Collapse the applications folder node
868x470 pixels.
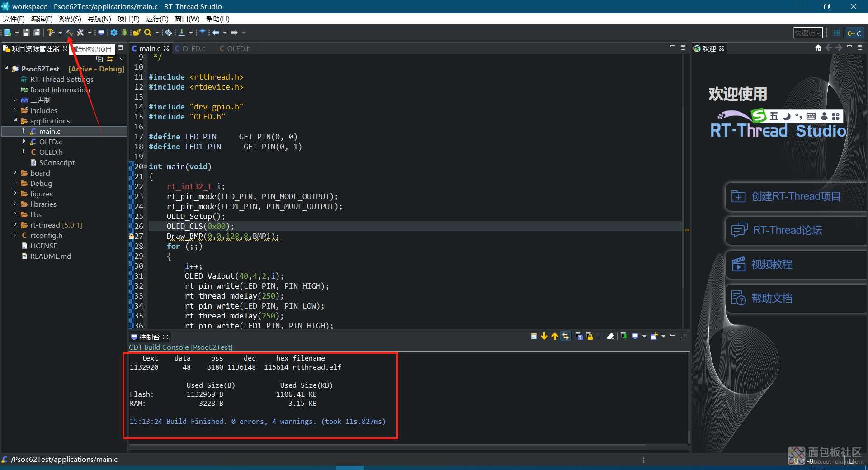(x=15, y=120)
